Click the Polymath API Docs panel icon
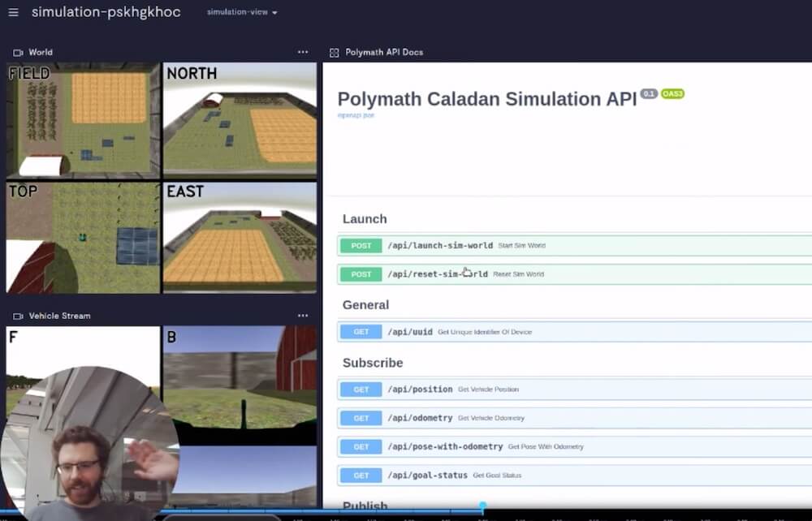 tap(334, 52)
